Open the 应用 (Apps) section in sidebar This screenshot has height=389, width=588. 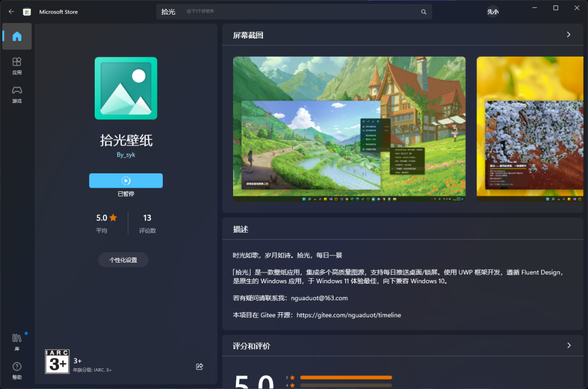16,65
